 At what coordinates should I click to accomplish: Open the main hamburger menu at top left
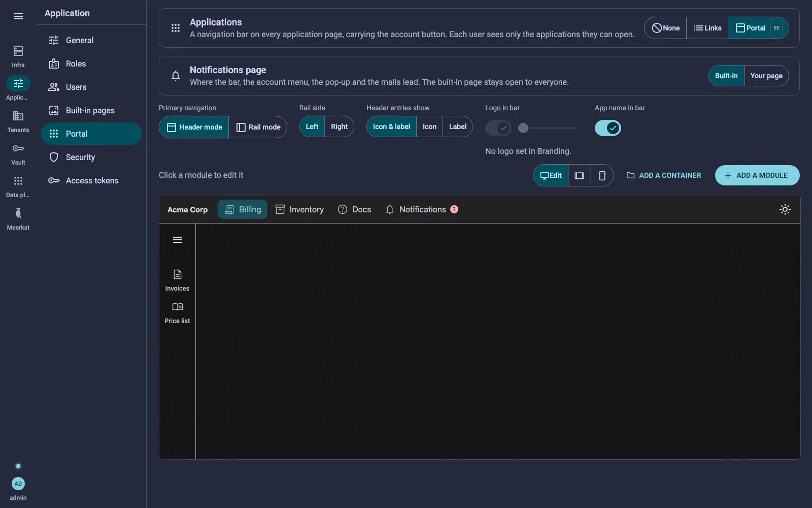(x=18, y=16)
